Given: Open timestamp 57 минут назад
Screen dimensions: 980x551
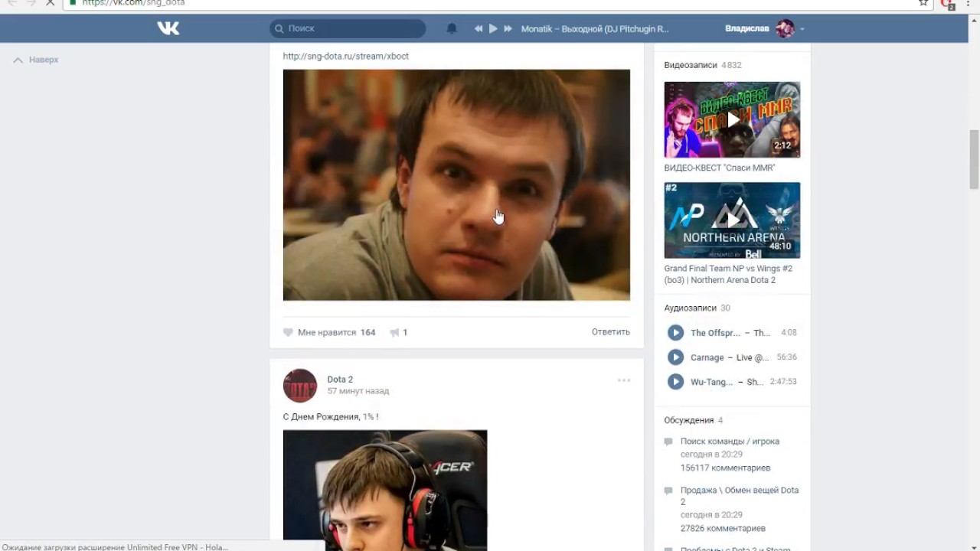Looking at the screenshot, I should (x=358, y=390).
